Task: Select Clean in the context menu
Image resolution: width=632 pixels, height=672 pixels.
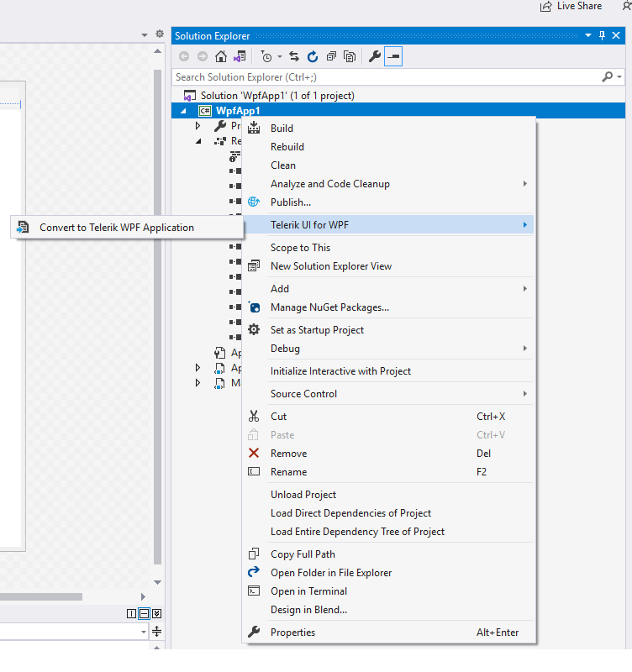Action: coord(387,165)
